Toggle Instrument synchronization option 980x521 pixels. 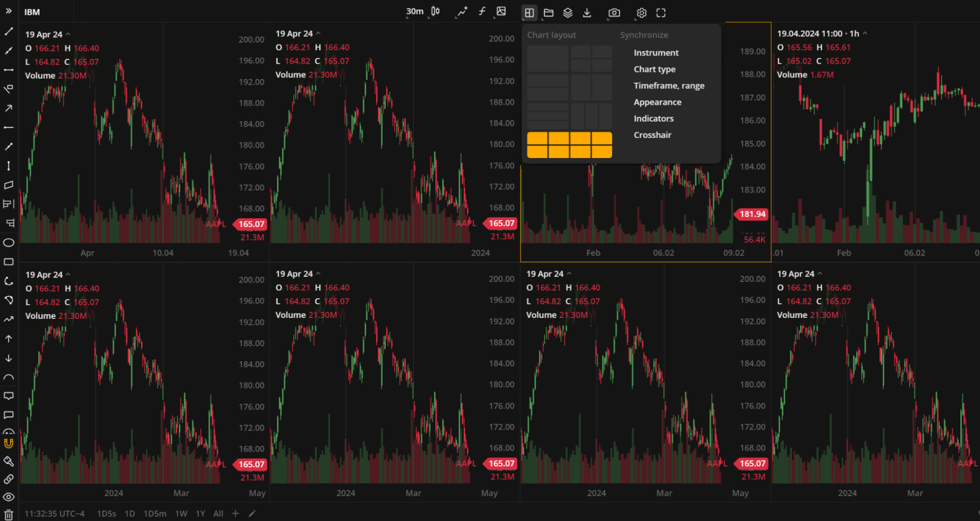click(x=656, y=52)
